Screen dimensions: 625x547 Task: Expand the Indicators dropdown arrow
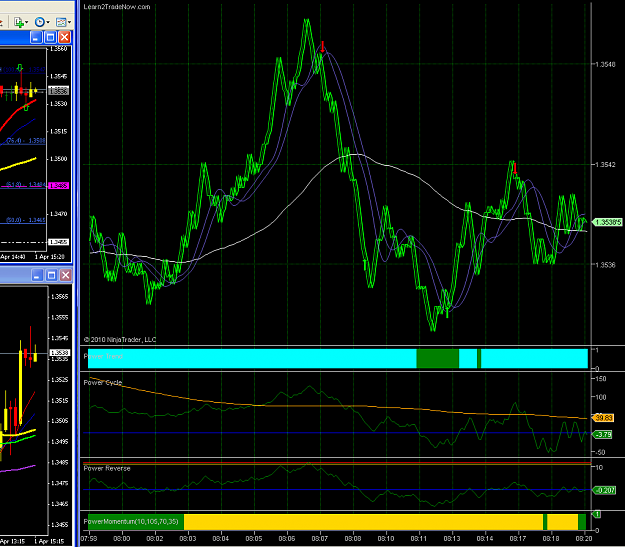coord(27,22)
